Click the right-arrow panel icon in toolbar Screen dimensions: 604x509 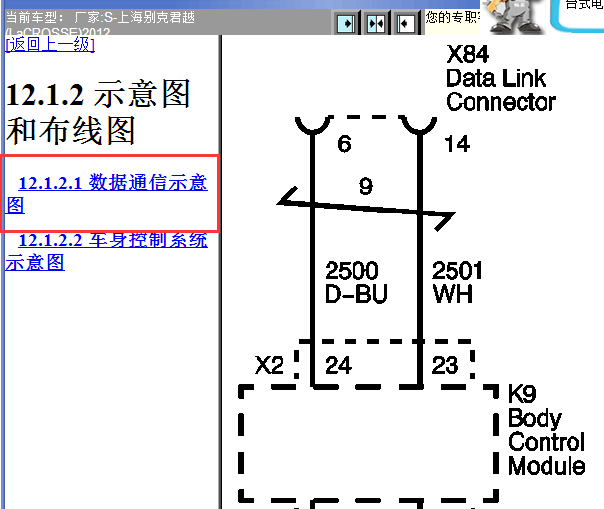(346, 24)
